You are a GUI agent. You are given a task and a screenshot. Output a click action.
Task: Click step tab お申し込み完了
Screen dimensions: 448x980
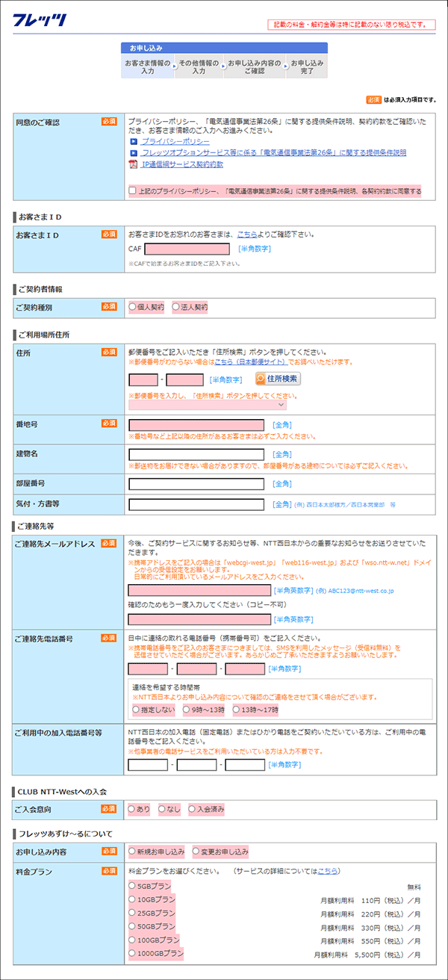pyautogui.click(x=308, y=67)
